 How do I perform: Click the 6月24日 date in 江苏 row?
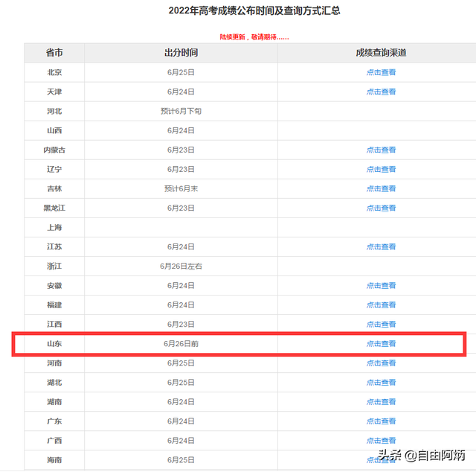(181, 246)
